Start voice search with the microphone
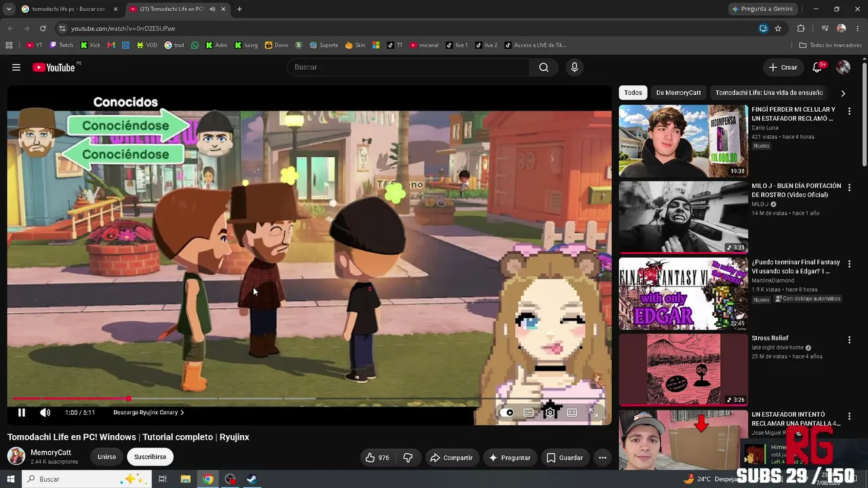 point(574,67)
